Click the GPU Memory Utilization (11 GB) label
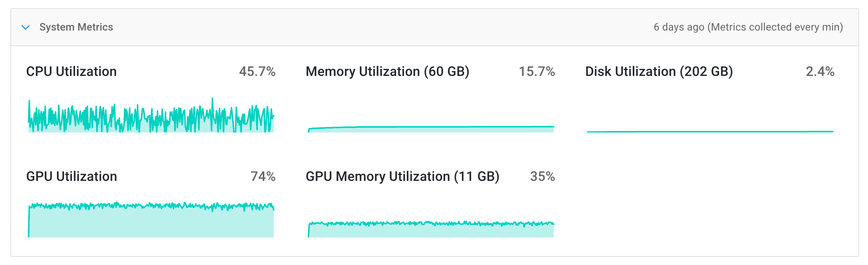 (x=402, y=176)
